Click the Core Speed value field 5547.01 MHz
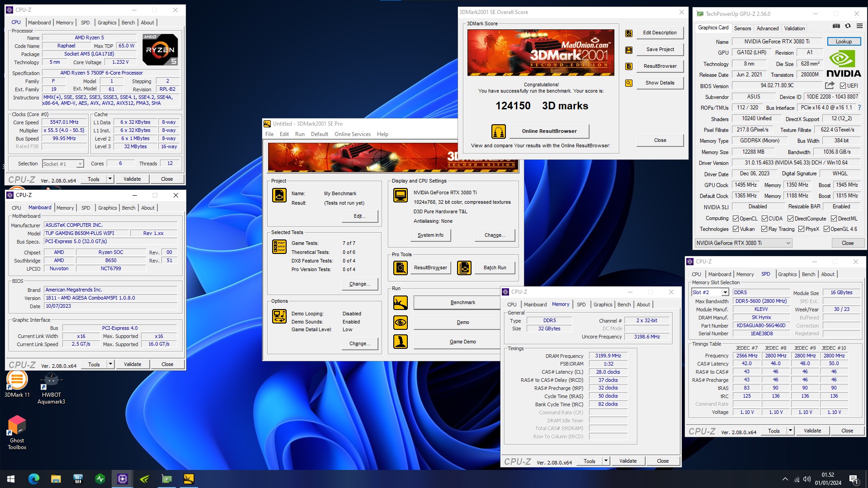 tap(64, 122)
